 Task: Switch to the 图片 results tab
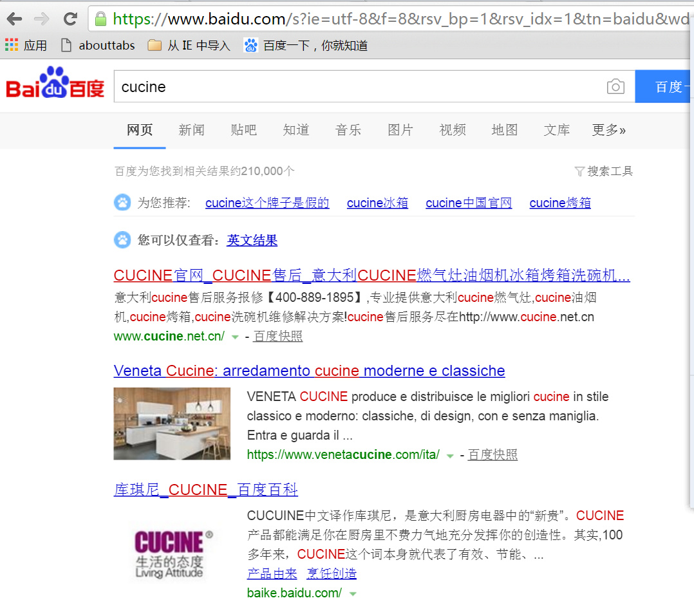(x=400, y=130)
